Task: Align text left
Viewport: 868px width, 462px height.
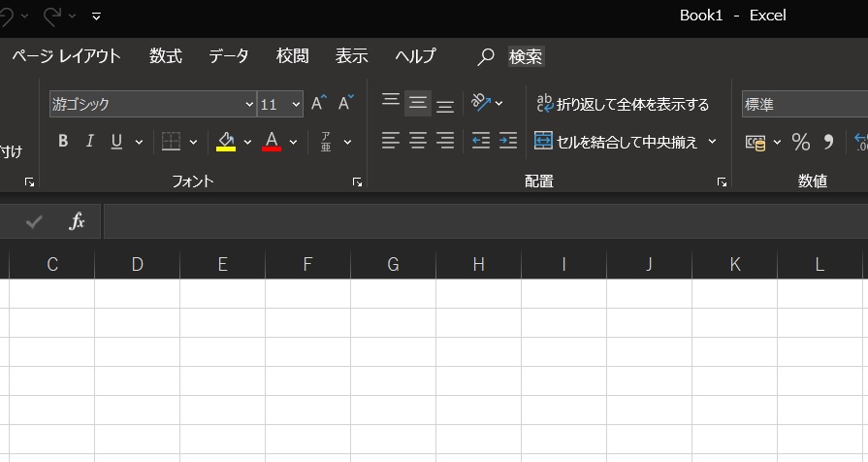Action: (391, 141)
